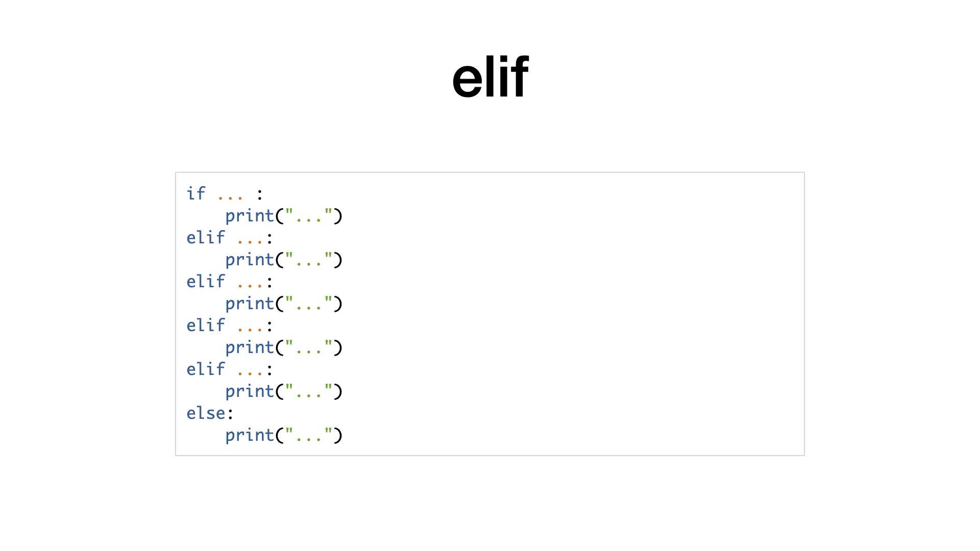The height and width of the screenshot is (551, 980).
Task: Select the print statement under the third "elif"
Action: point(284,348)
